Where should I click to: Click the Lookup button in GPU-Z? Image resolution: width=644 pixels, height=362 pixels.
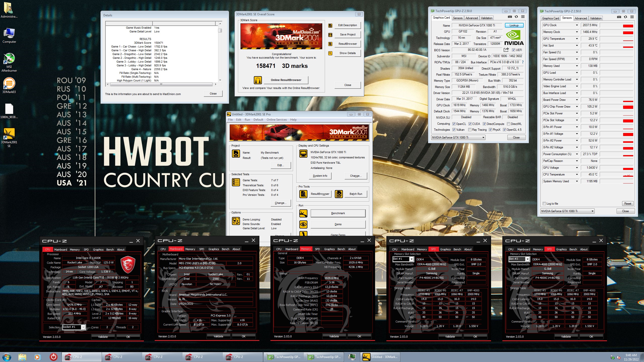514,25
